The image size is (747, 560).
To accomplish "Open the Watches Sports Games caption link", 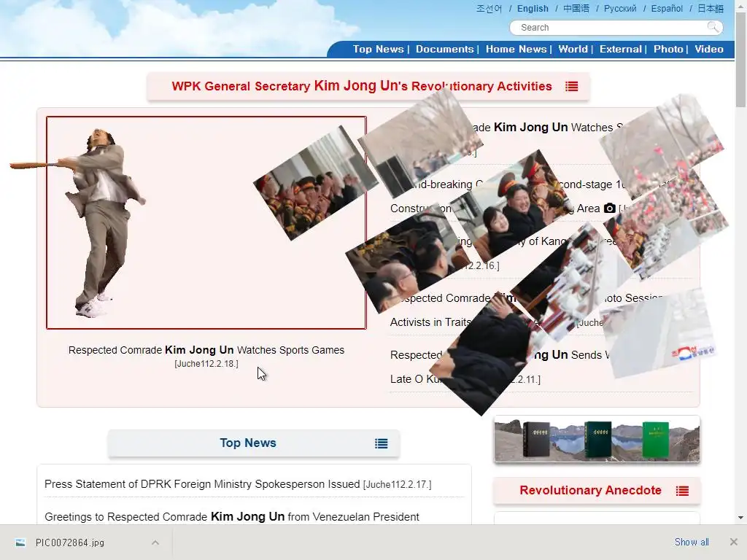I will [x=206, y=350].
